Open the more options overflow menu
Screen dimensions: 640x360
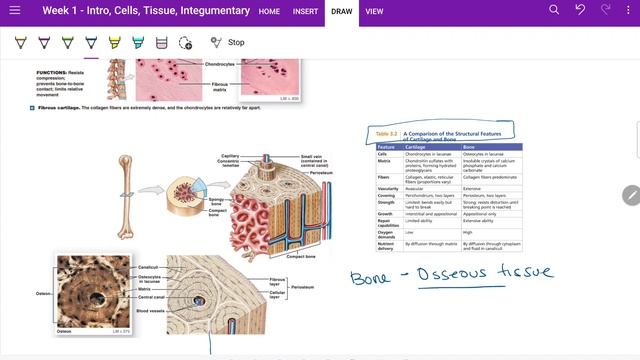[x=628, y=10]
